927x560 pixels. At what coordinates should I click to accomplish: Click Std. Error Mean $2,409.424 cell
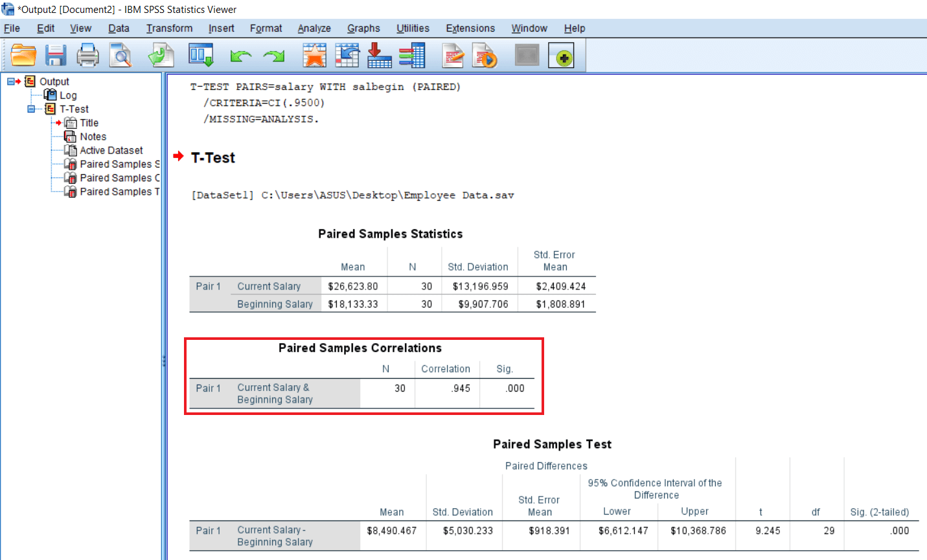tap(561, 286)
